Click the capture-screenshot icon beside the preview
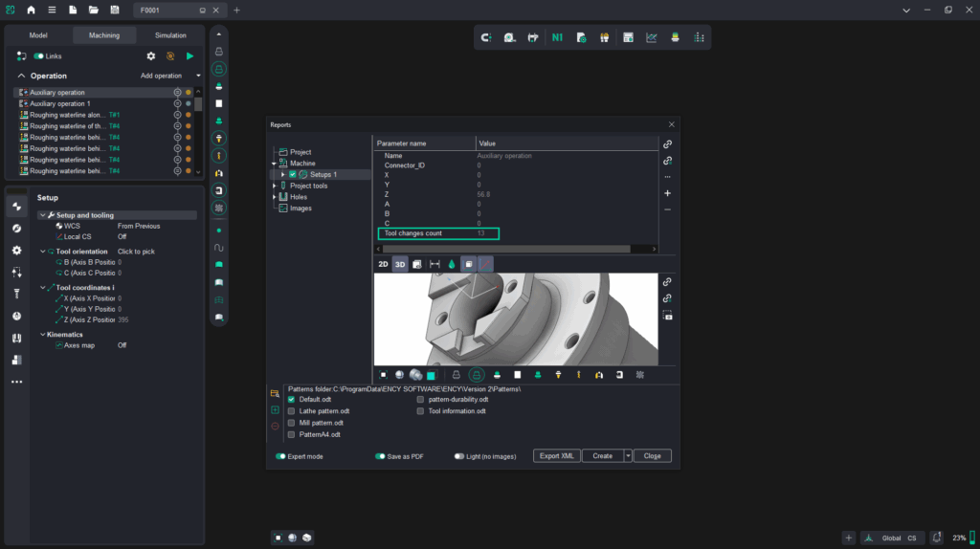The image size is (980, 549). tap(667, 316)
